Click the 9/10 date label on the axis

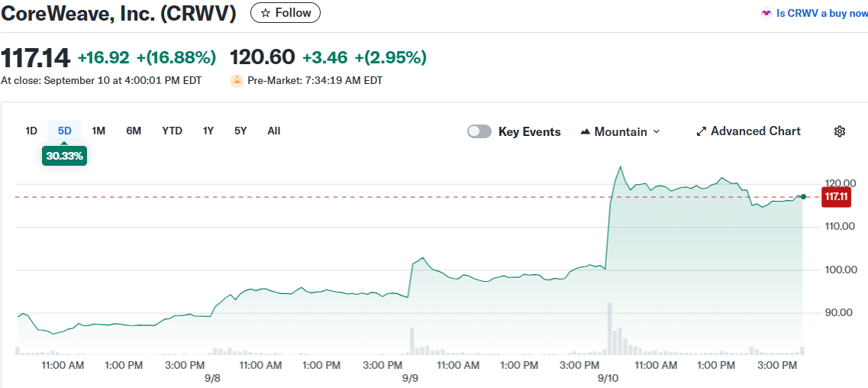[608, 378]
